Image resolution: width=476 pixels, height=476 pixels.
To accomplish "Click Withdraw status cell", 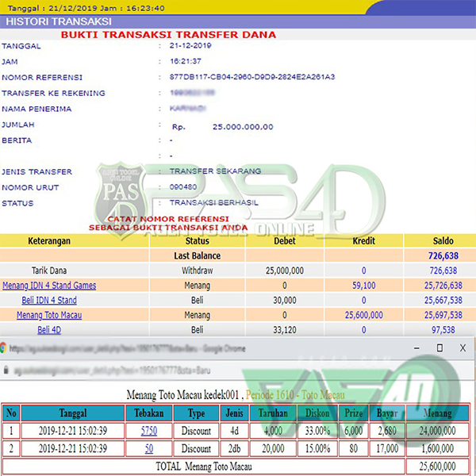I will click(198, 271).
